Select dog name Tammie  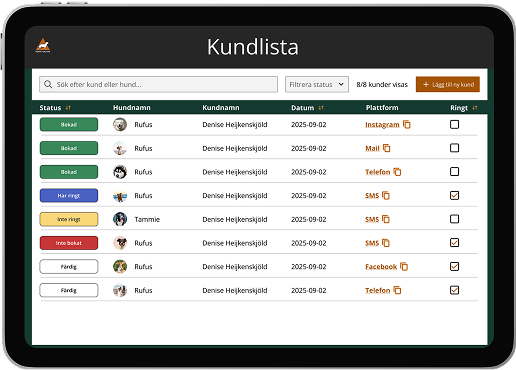(x=147, y=219)
